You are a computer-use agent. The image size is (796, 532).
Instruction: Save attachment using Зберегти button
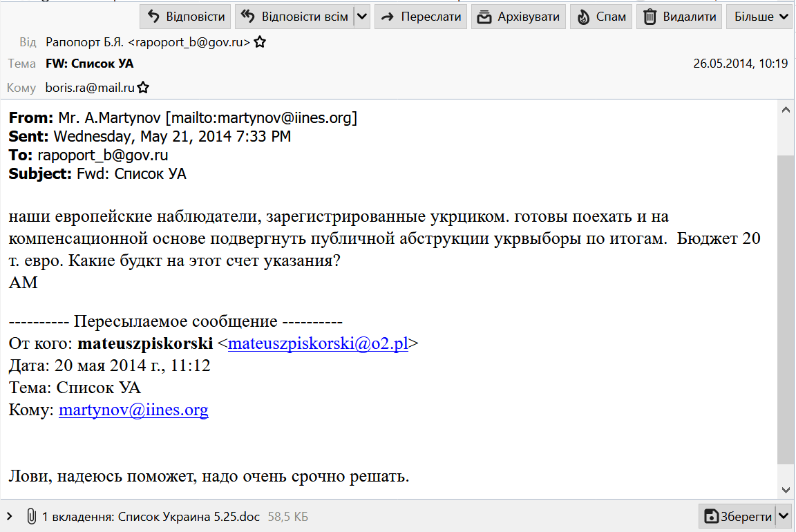(x=737, y=516)
